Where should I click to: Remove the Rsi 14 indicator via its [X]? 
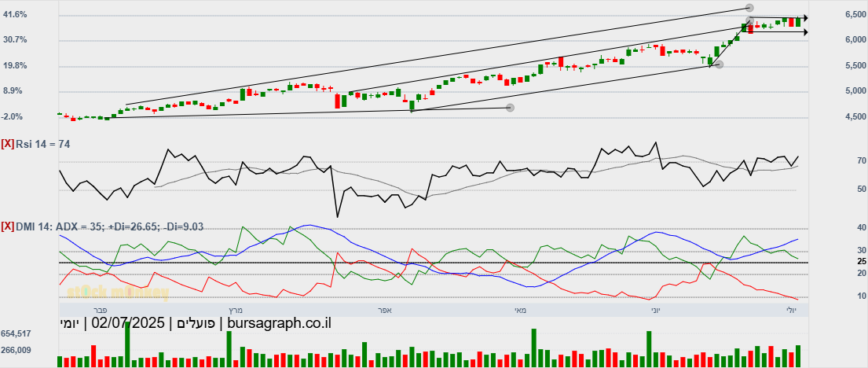point(8,144)
